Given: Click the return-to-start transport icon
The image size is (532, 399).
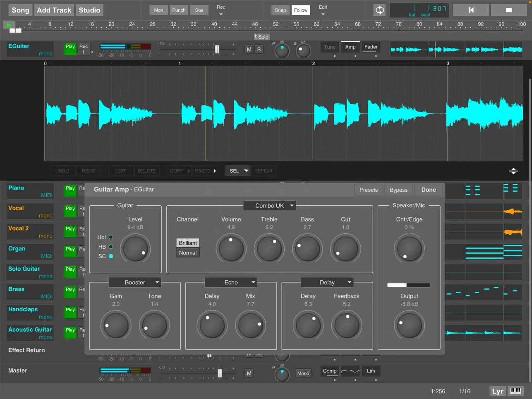Looking at the screenshot, I should pyautogui.click(x=471, y=10).
